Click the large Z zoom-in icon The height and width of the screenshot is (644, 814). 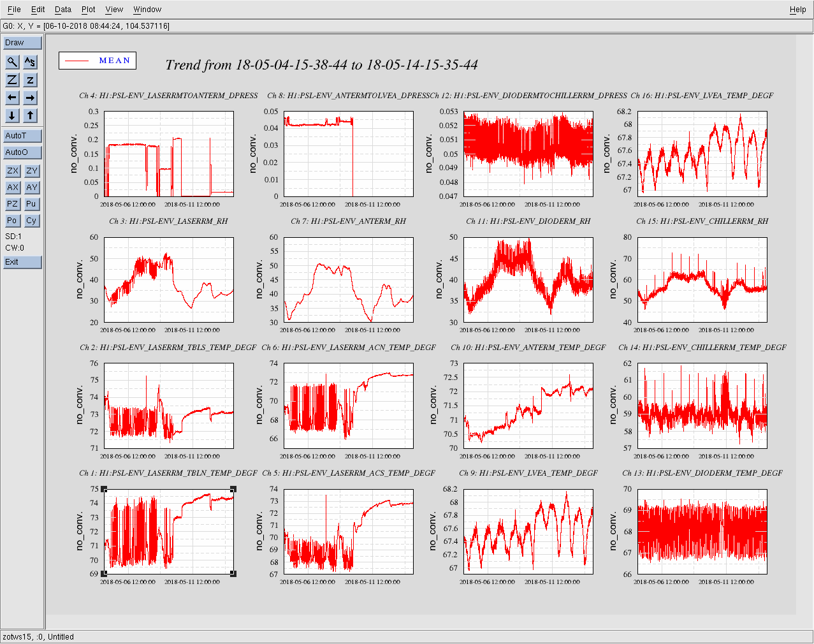click(x=12, y=80)
